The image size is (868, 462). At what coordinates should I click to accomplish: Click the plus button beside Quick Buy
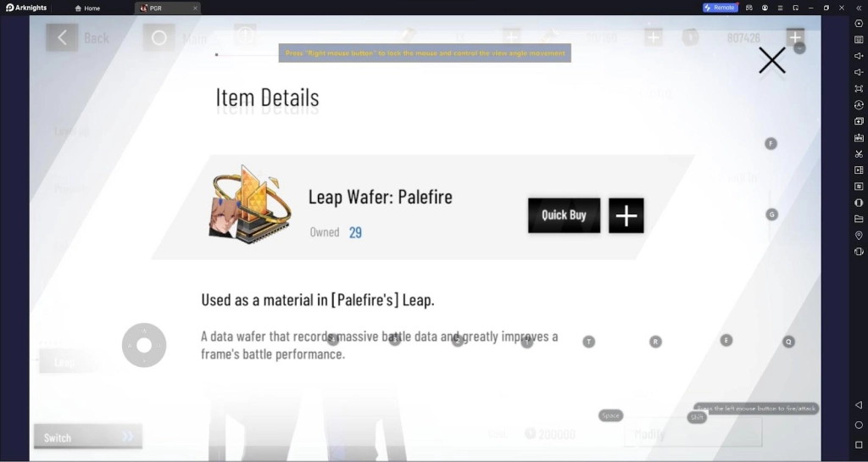[x=626, y=215]
